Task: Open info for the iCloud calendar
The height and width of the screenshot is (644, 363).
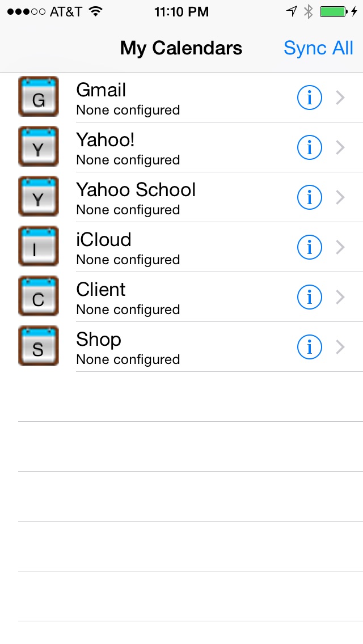Action: click(x=309, y=247)
